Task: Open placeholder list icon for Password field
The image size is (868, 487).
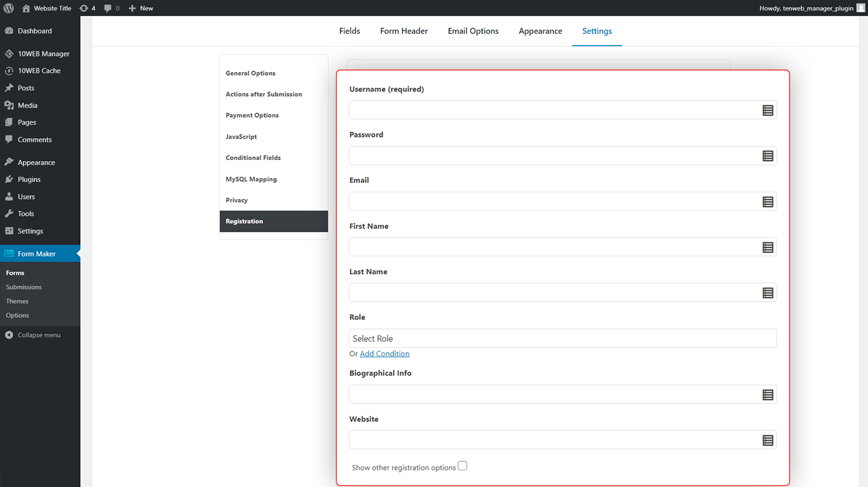Action: pos(767,156)
